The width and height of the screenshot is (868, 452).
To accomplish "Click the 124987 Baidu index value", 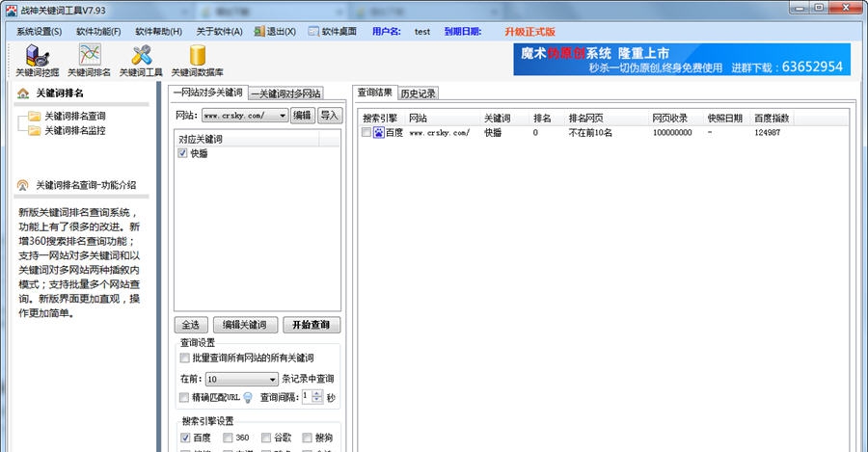I will coord(768,133).
